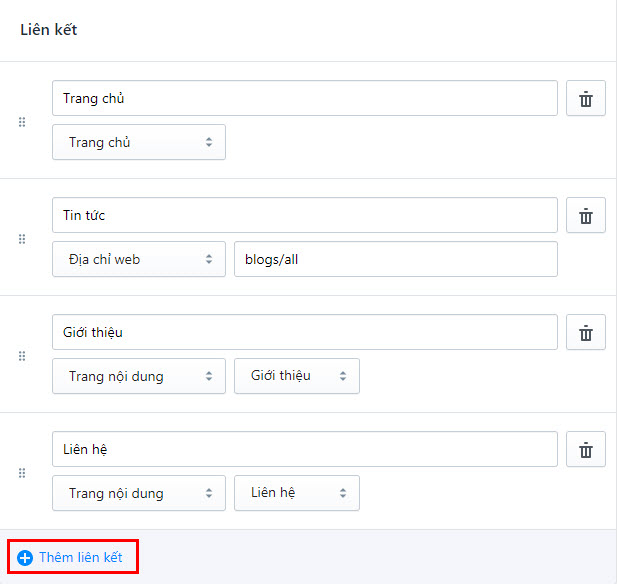The image size is (617, 584).
Task: Delete the Giới thiệu link row
Action: 586,333
